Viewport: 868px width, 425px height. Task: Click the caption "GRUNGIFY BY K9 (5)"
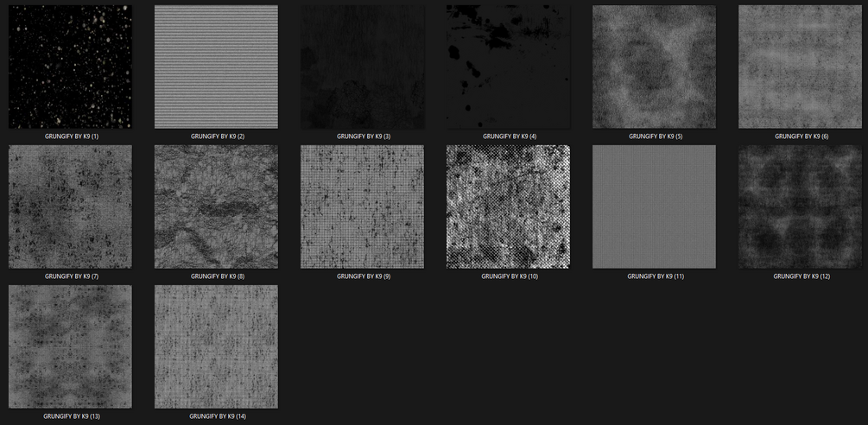pyautogui.click(x=656, y=136)
